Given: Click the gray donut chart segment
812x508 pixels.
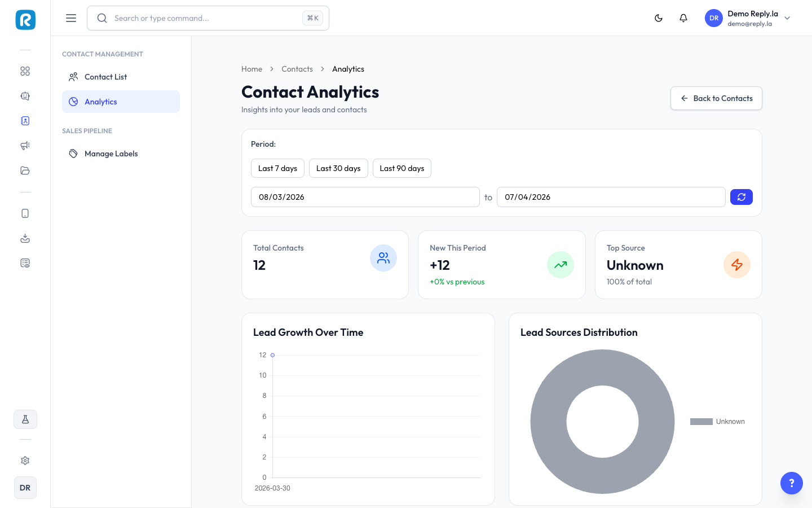Looking at the screenshot, I should (x=547, y=422).
